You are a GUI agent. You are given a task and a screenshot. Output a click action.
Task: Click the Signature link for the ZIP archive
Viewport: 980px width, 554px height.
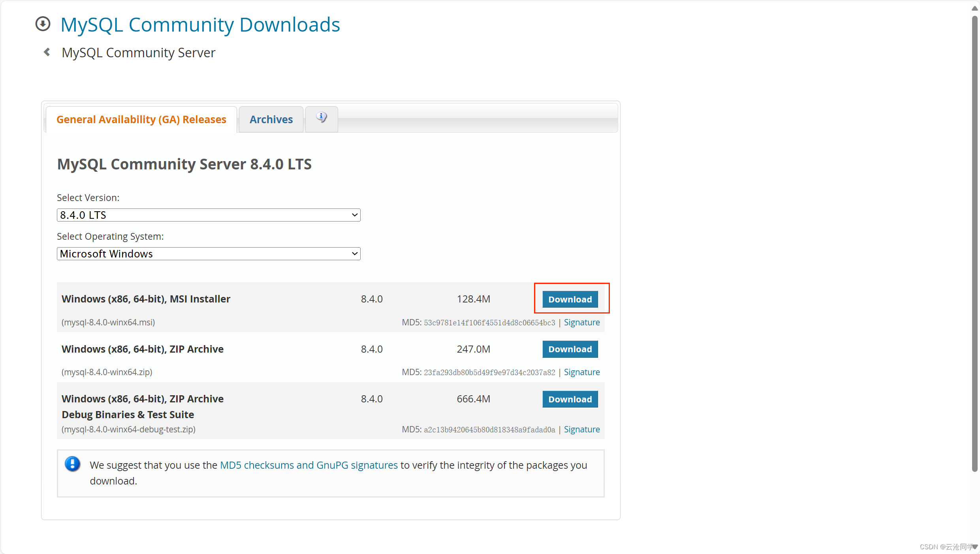pos(582,372)
